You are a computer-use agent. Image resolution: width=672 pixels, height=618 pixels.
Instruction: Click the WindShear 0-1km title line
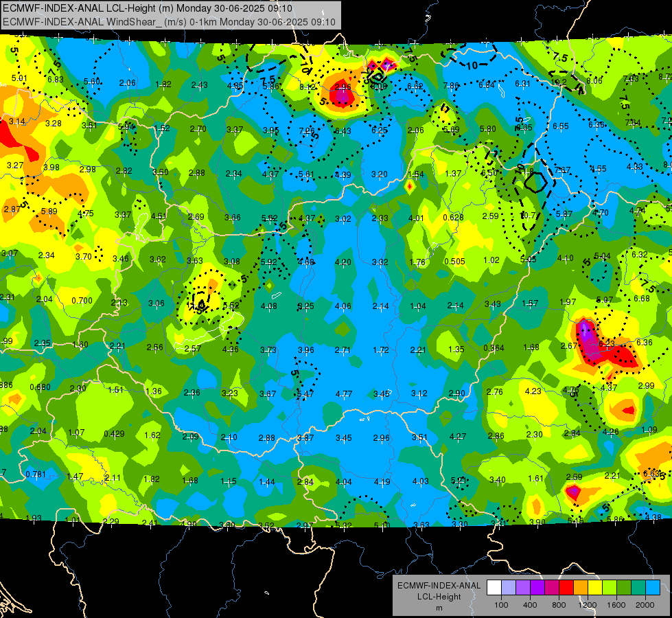pyautogui.click(x=170, y=22)
